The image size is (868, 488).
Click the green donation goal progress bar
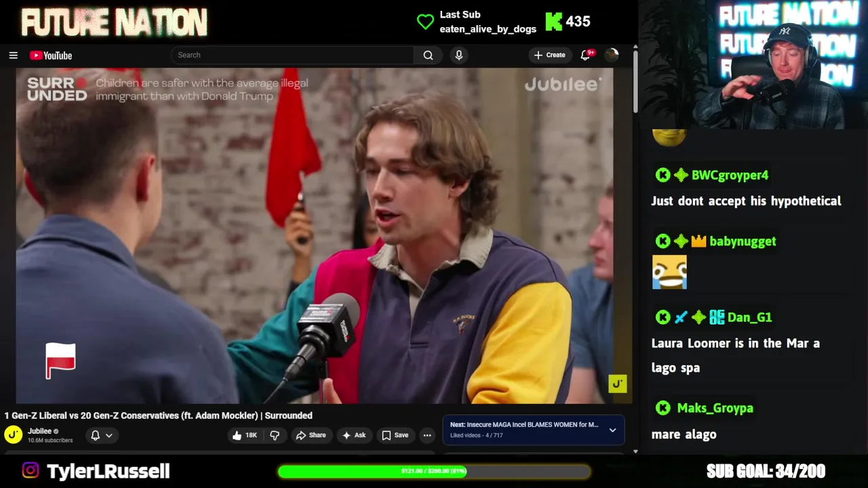434,471
